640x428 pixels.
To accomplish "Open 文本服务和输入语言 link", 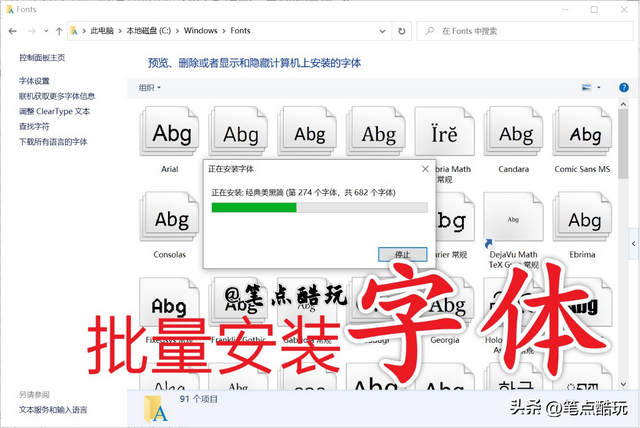I will click(x=53, y=410).
